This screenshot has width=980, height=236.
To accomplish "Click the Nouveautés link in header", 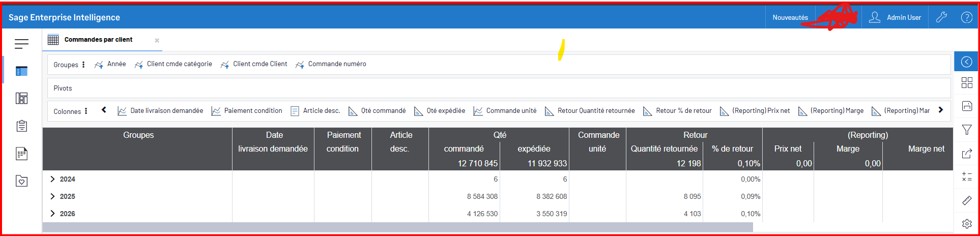I will pyautogui.click(x=790, y=17).
